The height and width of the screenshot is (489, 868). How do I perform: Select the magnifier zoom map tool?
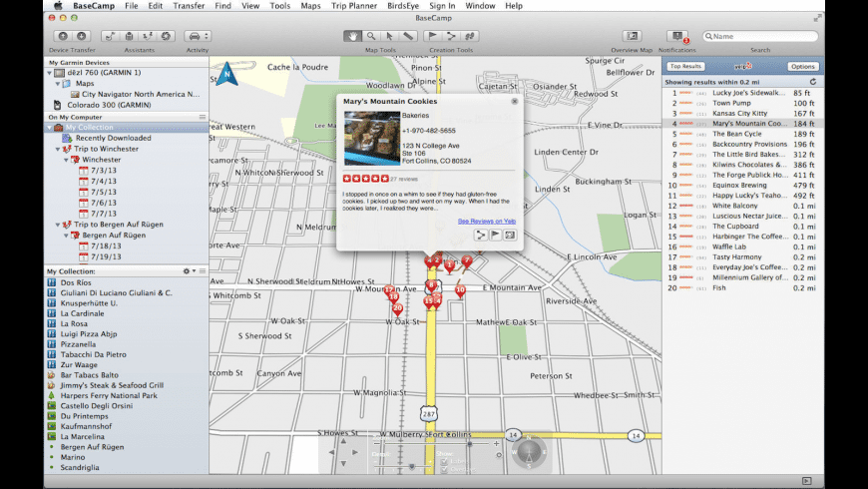point(371,36)
